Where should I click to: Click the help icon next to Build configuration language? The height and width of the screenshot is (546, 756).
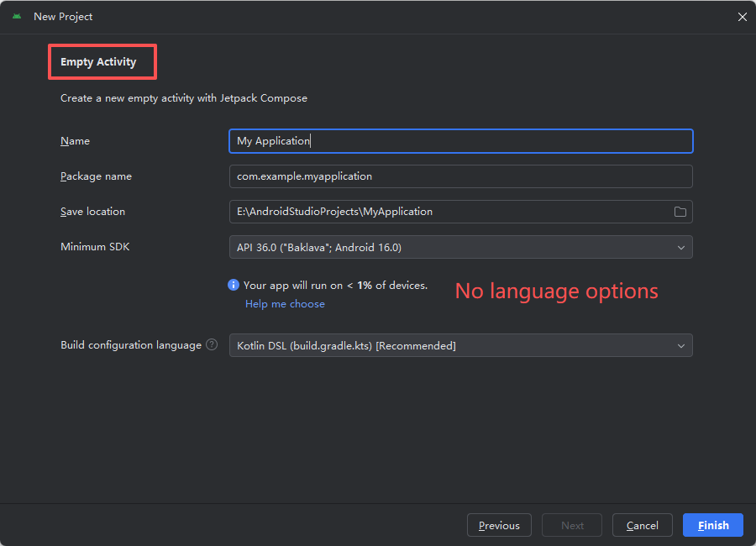(x=211, y=344)
